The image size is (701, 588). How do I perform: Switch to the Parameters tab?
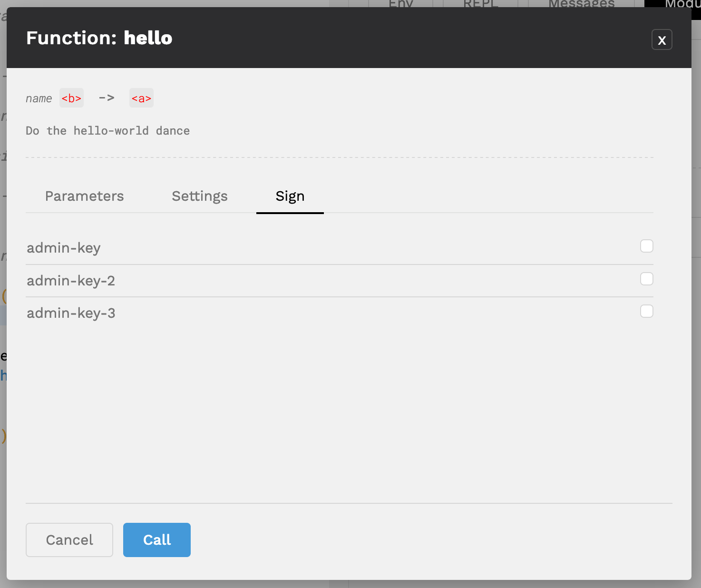pos(84,196)
